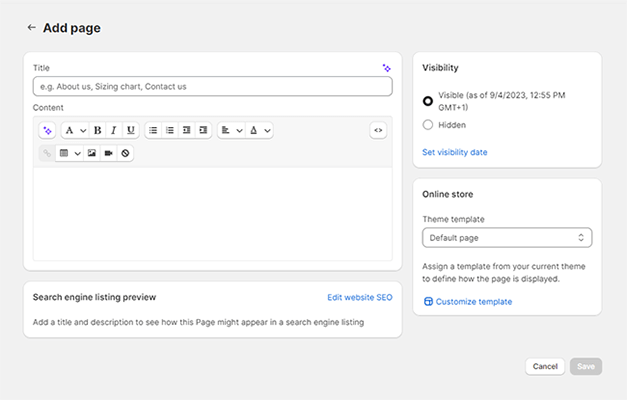Open the text alignment dropdown

[x=231, y=130]
